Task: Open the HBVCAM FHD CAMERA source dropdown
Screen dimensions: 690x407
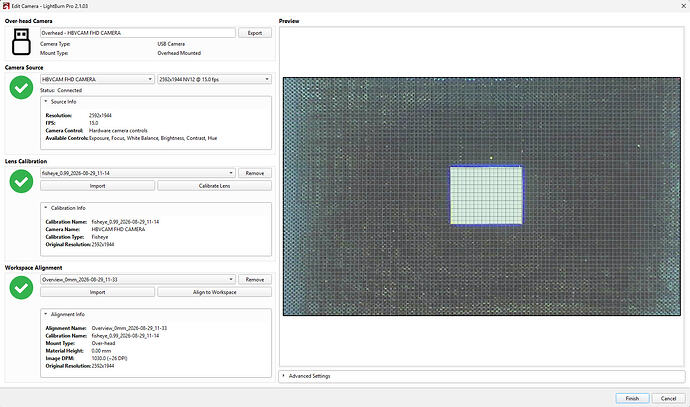Action: click(x=97, y=79)
